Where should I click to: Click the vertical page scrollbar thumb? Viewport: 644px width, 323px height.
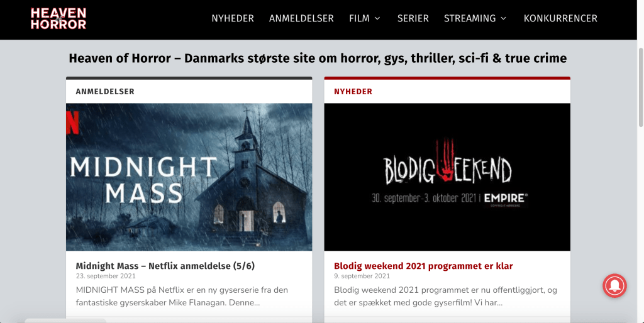[x=640, y=87]
